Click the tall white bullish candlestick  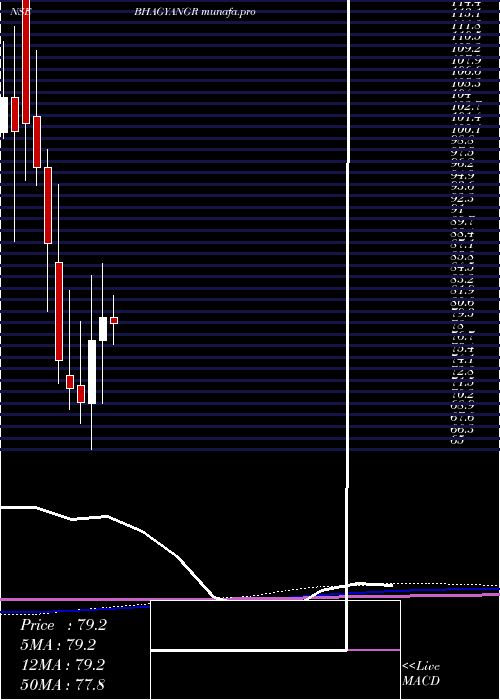pyautogui.click(x=92, y=371)
